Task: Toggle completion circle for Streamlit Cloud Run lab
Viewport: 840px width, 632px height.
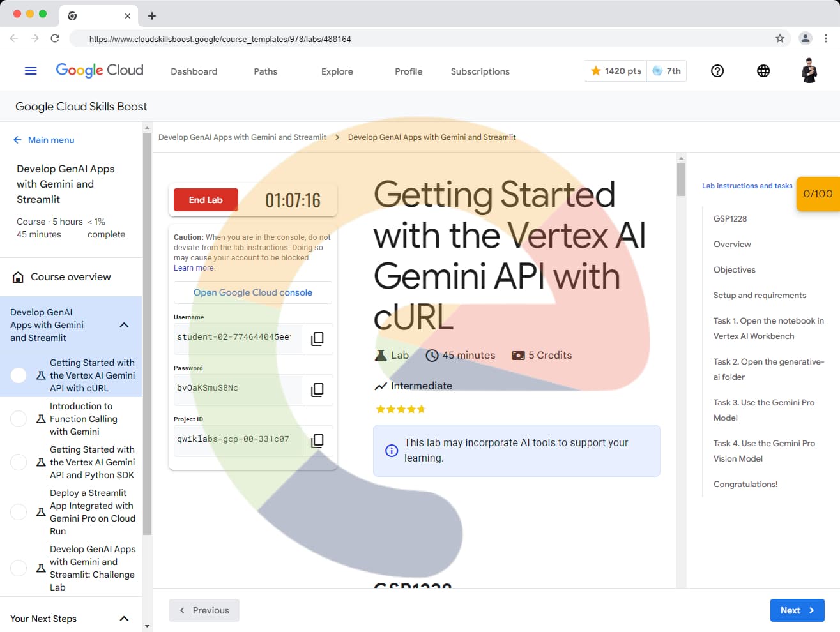Action: point(19,512)
